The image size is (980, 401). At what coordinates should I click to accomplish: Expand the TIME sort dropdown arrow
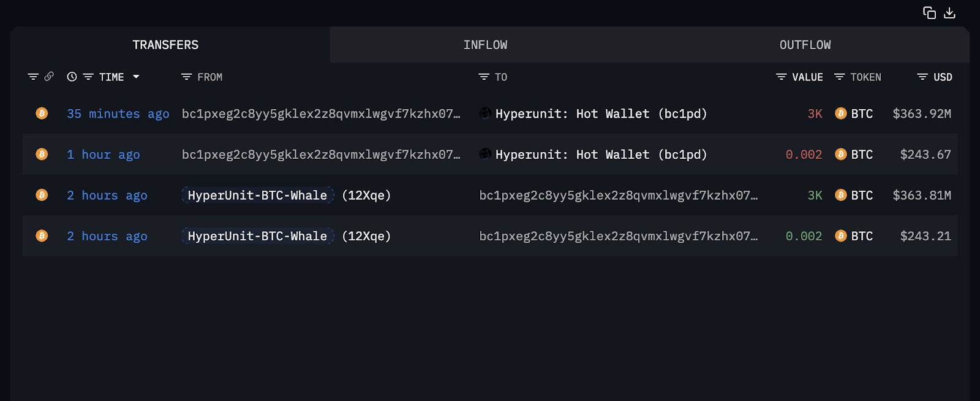(x=136, y=77)
